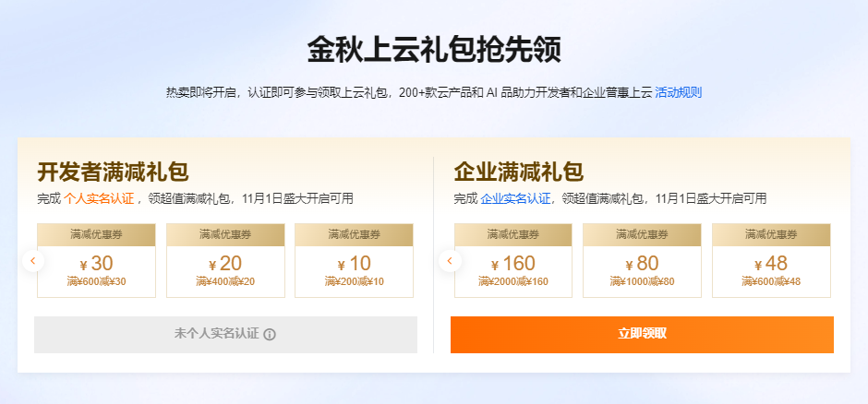Click the 满¥600减¥30 condition text
868x404 pixels.
click(x=96, y=282)
